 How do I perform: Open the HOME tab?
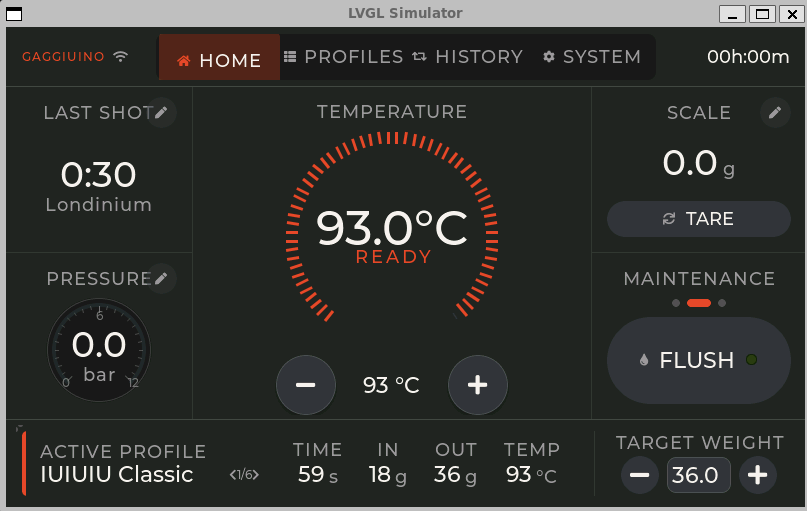(x=219, y=57)
